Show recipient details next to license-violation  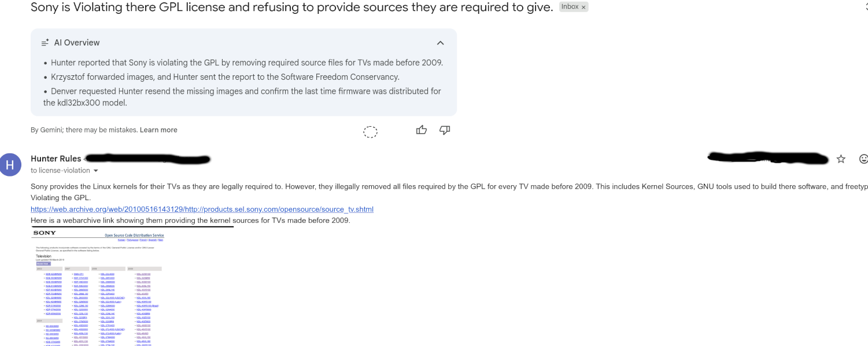(x=96, y=171)
